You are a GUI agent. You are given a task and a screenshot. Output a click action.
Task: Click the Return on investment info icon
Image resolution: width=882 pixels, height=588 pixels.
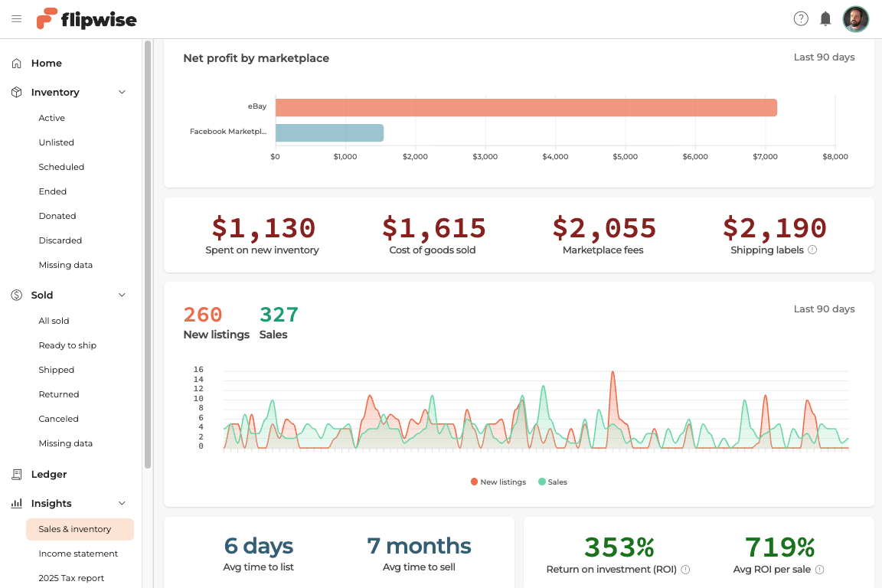point(685,570)
